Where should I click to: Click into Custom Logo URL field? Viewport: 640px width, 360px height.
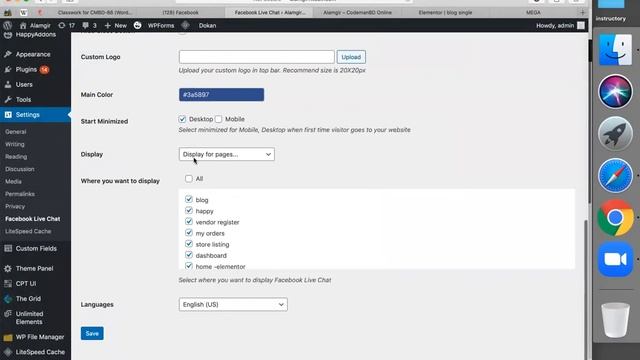tap(256, 57)
